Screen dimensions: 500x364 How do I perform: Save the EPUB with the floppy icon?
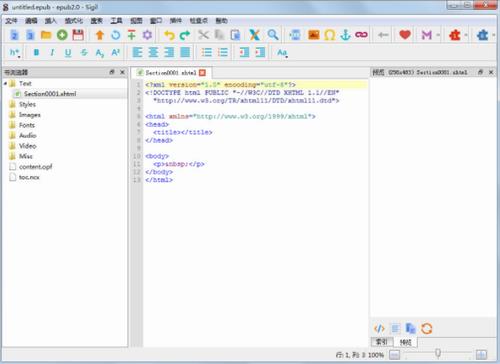click(x=78, y=35)
